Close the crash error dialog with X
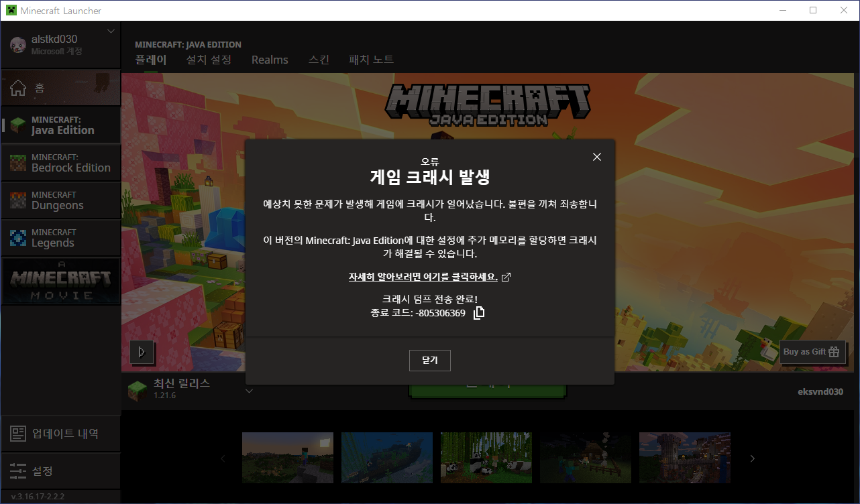The image size is (860, 504). tap(597, 157)
